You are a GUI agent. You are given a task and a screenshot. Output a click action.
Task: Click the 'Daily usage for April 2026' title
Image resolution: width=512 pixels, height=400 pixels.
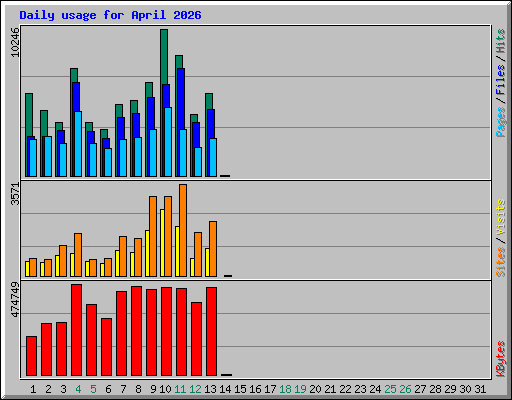click(x=110, y=15)
